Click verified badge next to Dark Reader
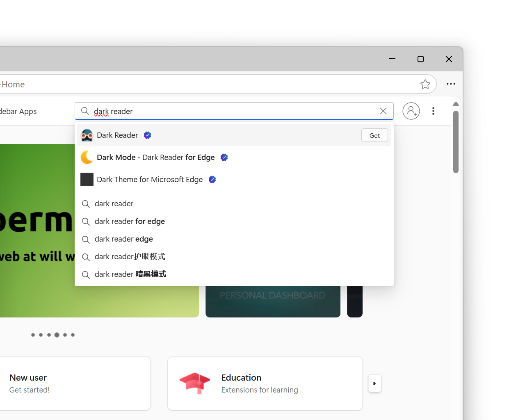Screen dimensions: 525x420 click(148, 135)
